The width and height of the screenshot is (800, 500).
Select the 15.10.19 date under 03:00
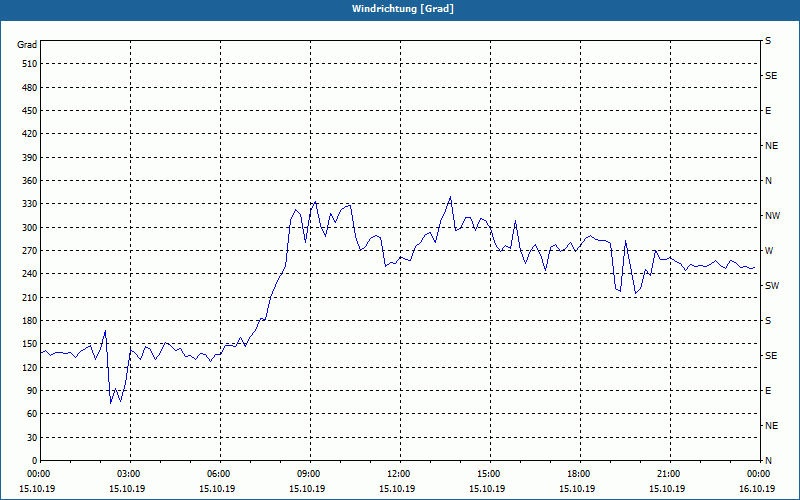coord(127,489)
